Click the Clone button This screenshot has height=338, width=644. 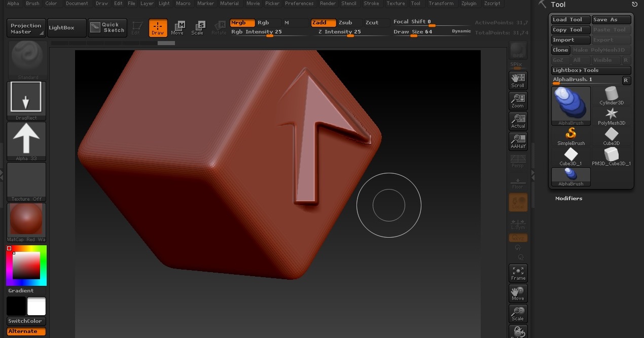(560, 50)
